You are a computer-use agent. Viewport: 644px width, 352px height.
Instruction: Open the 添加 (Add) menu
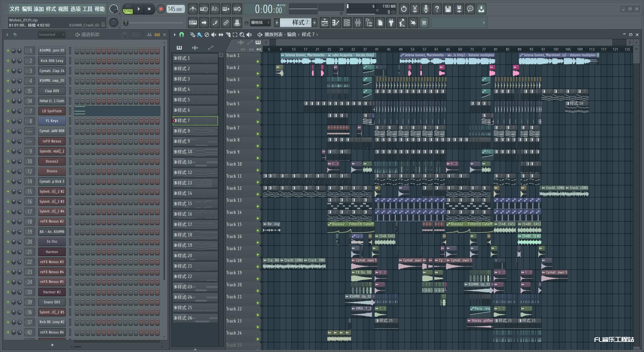coord(39,9)
